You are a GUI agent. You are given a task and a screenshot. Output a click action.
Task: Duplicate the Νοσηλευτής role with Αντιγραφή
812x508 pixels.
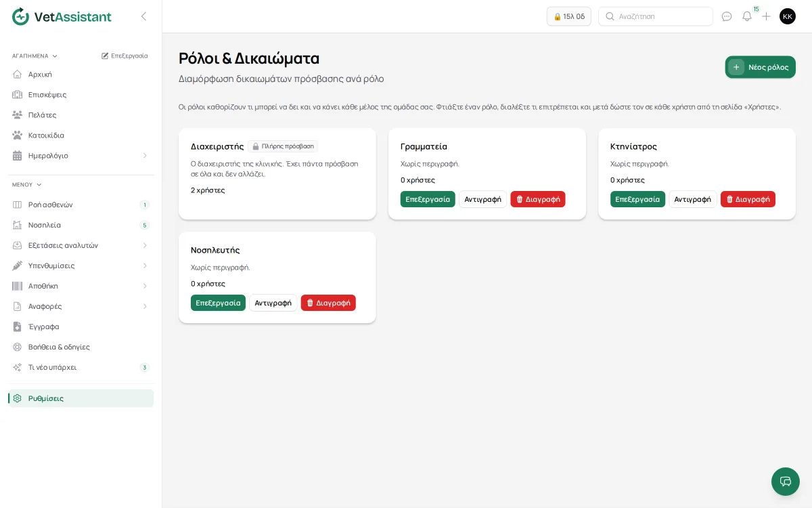[273, 303]
